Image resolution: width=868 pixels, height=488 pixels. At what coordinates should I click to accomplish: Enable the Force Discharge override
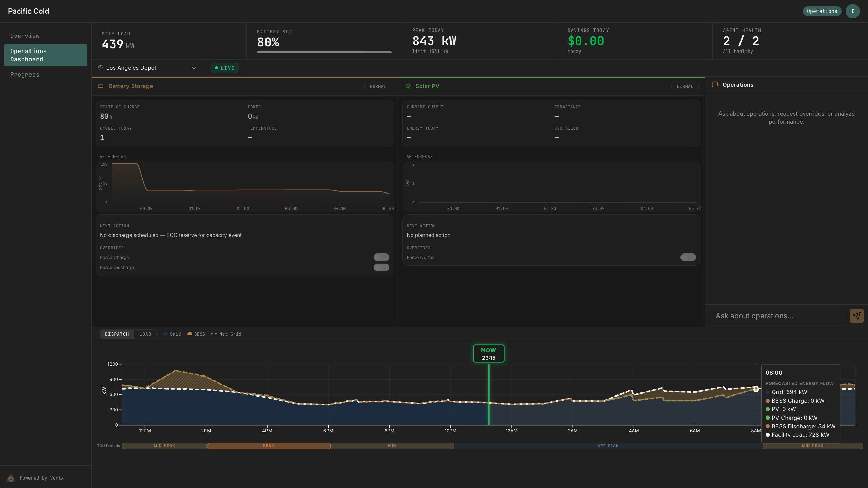click(x=381, y=267)
